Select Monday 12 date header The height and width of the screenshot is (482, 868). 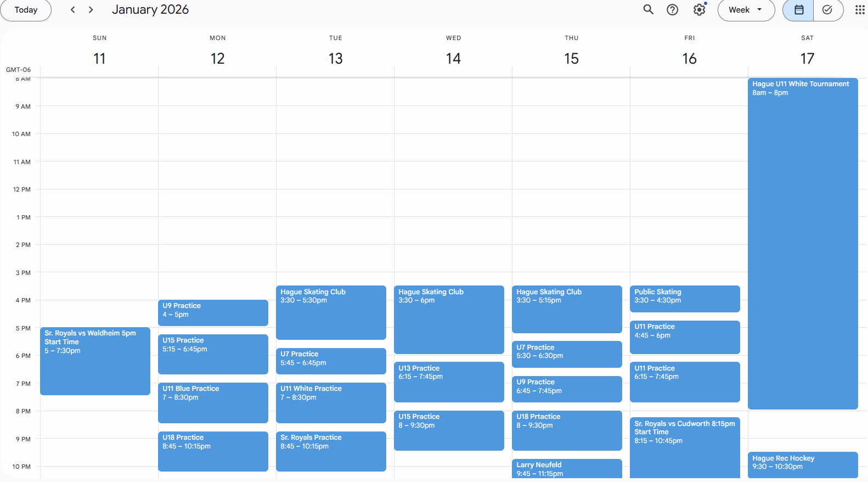(x=217, y=58)
